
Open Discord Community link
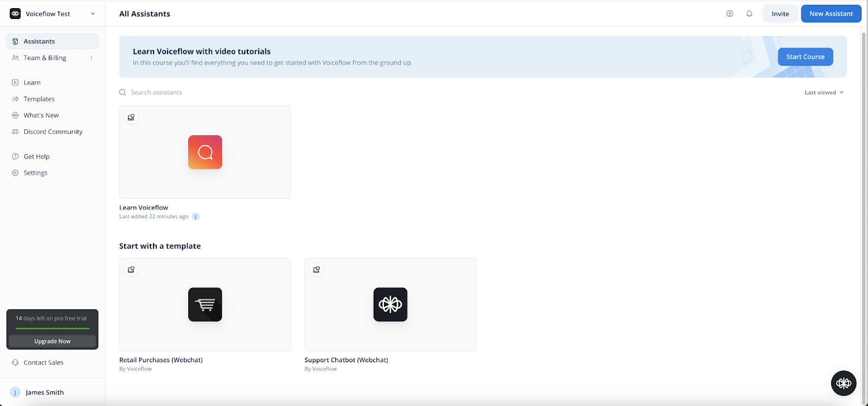[53, 131]
